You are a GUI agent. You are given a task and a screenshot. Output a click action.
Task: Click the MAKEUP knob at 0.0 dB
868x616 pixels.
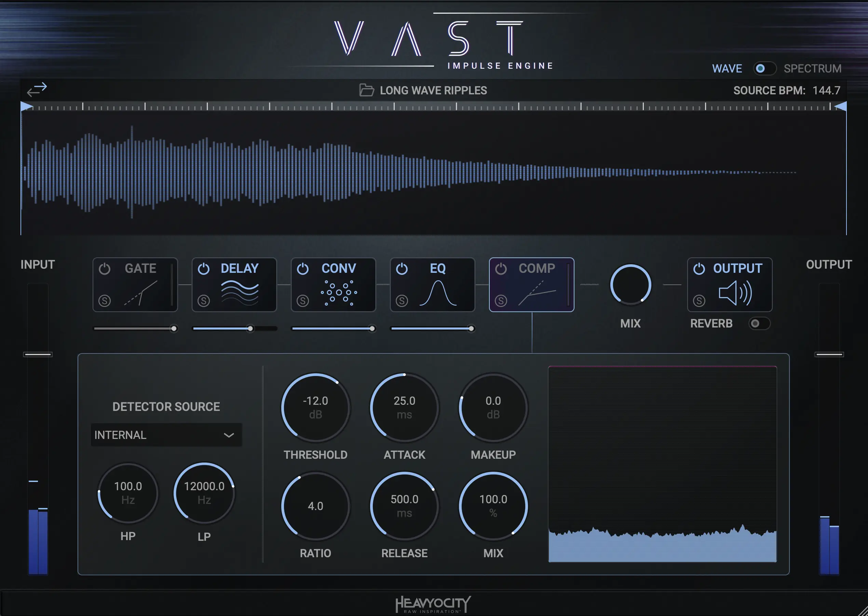pyautogui.click(x=493, y=408)
